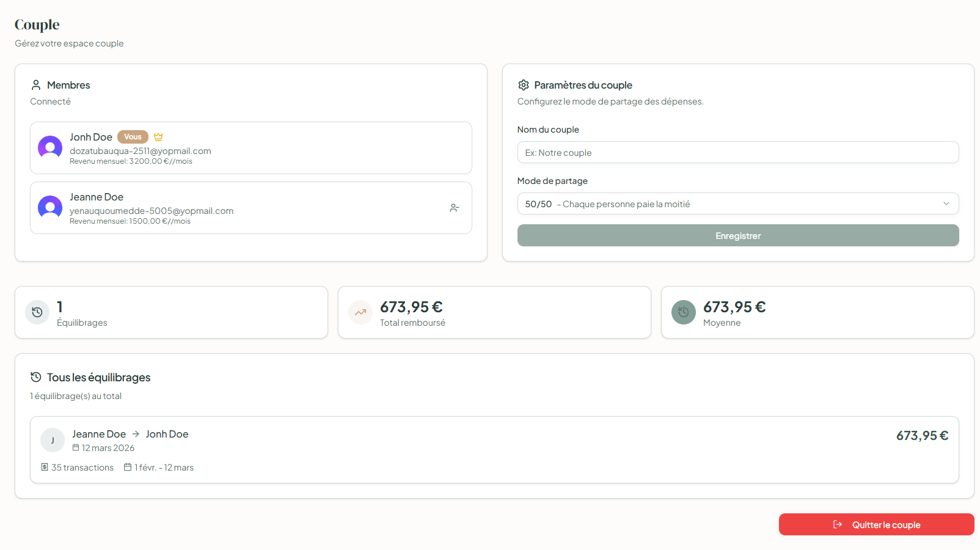This screenshot has height=550, width=980.
Task: Click the gear icon beside Paramètres du couple
Action: 524,85
